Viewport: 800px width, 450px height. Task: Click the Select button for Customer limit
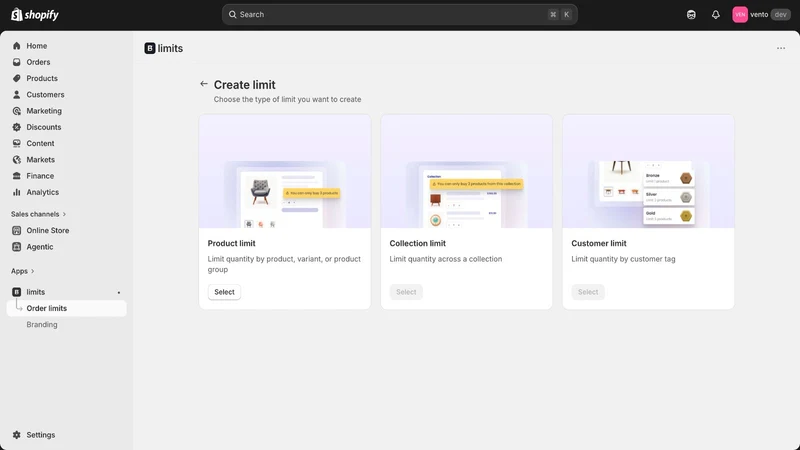coord(588,292)
